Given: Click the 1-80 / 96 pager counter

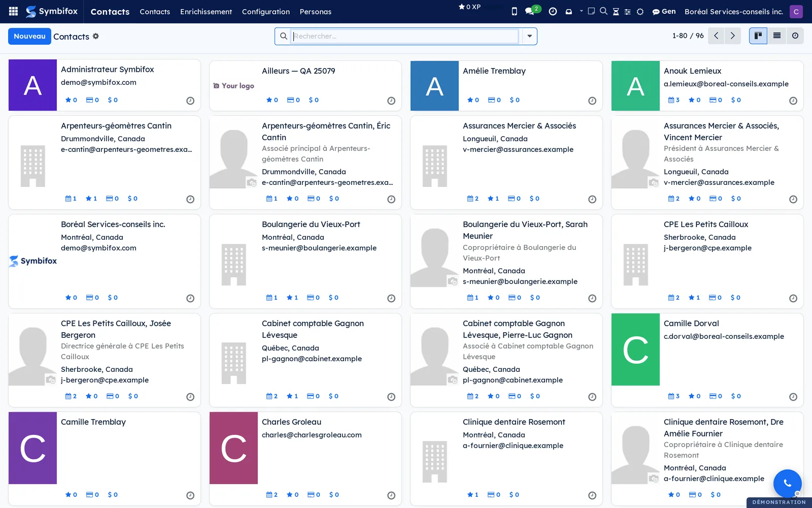Looking at the screenshot, I should click(688, 36).
